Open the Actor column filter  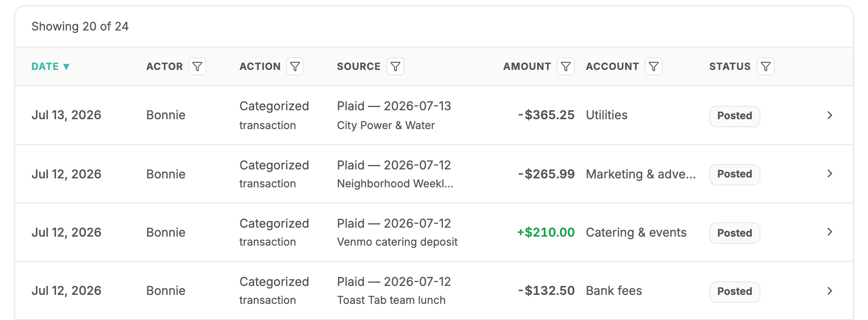(x=197, y=66)
